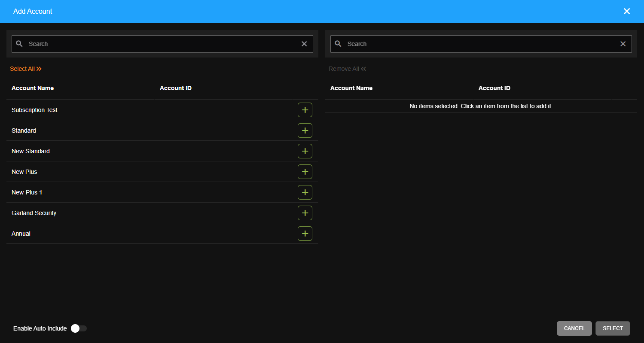Screen dimensions: 644x343
Task: Click Account ID header in right list
Action: coord(494,88)
